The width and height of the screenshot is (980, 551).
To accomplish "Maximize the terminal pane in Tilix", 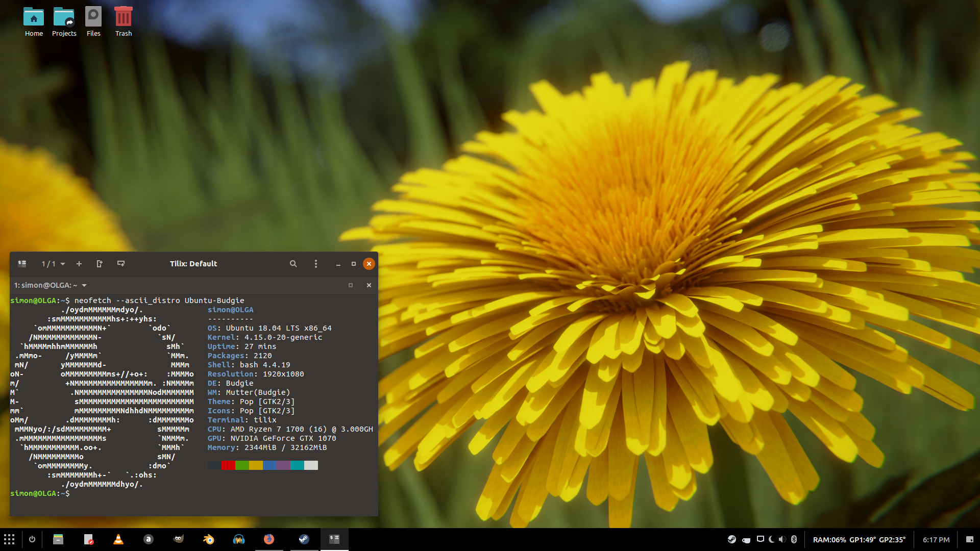I will click(351, 285).
